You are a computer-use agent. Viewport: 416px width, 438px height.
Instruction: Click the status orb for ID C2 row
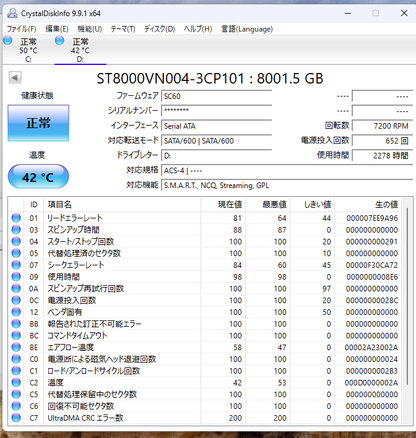[x=16, y=382]
